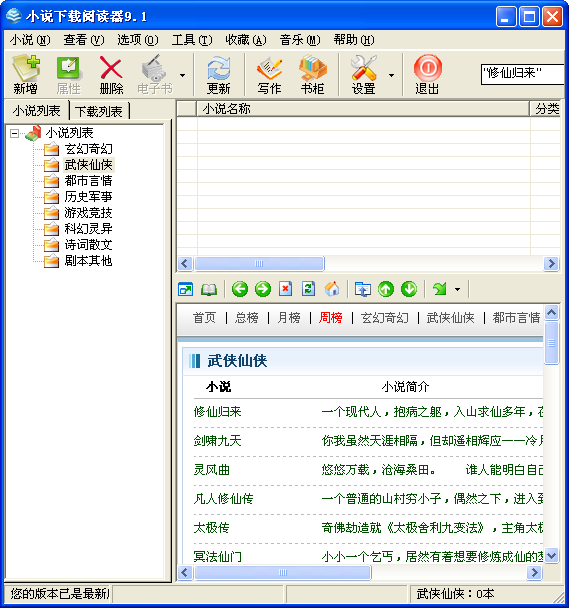The width and height of the screenshot is (569, 608).
Task: Click the 退出 exit icon
Action: 427,74
